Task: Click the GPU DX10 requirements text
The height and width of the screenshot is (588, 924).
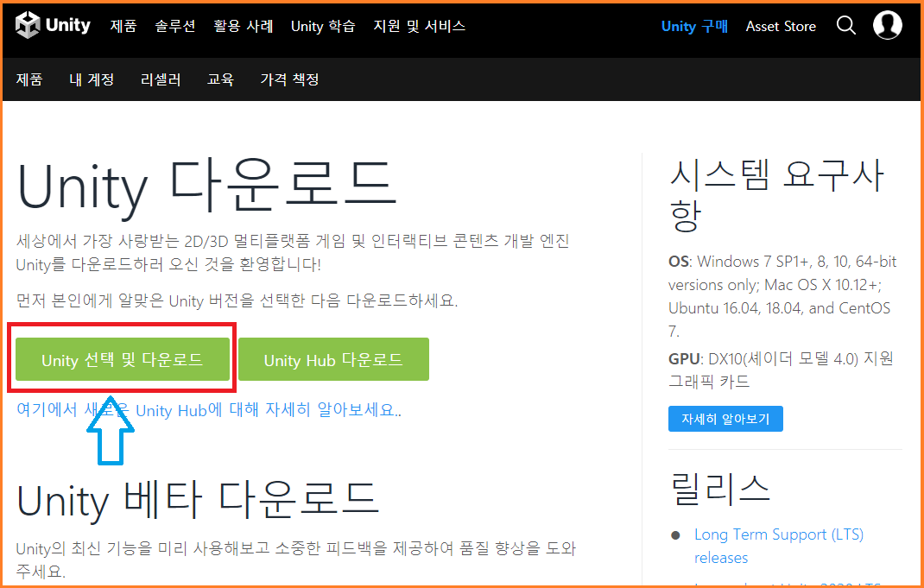Action: click(x=781, y=370)
